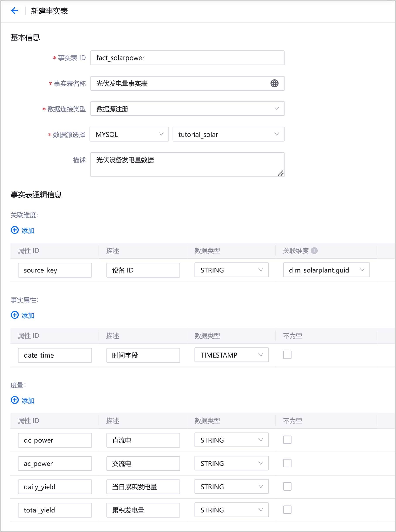Click the 事实表 ID input field
Viewport: 396px width, 532px height.
187,58
